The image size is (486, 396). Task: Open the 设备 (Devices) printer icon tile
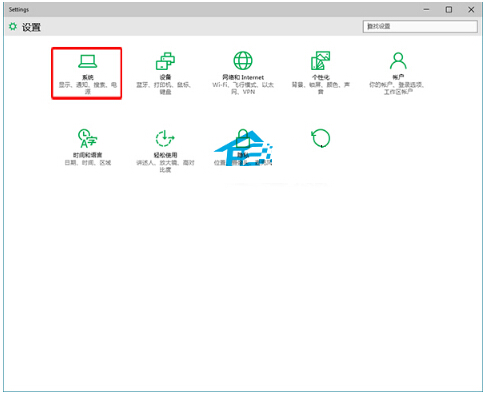click(165, 73)
